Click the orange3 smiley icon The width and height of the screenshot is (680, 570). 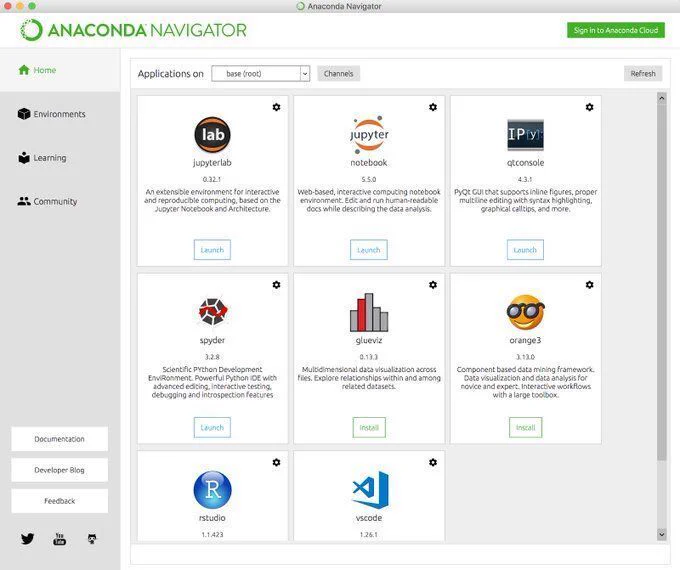pyautogui.click(x=526, y=312)
